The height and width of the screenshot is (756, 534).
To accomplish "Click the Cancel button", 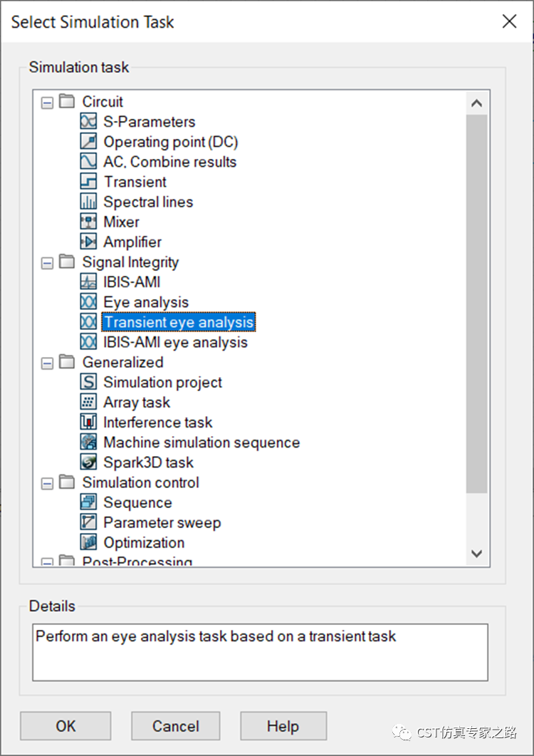I will (175, 726).
